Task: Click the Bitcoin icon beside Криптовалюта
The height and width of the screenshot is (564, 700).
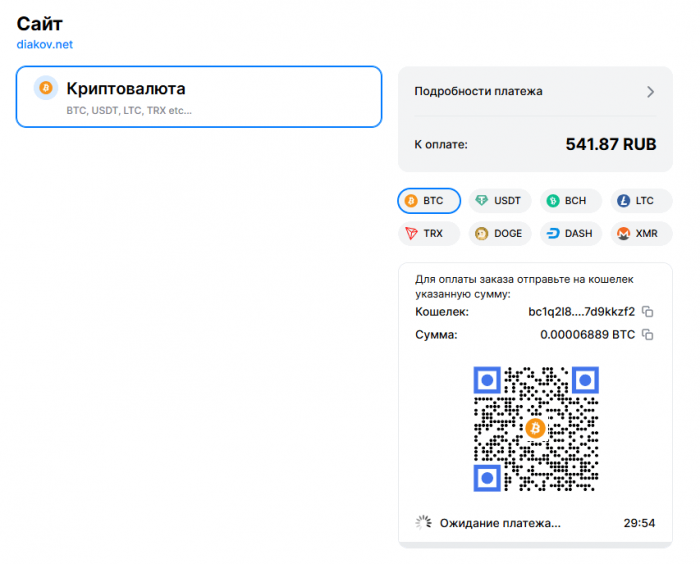Action: point(45,88)
